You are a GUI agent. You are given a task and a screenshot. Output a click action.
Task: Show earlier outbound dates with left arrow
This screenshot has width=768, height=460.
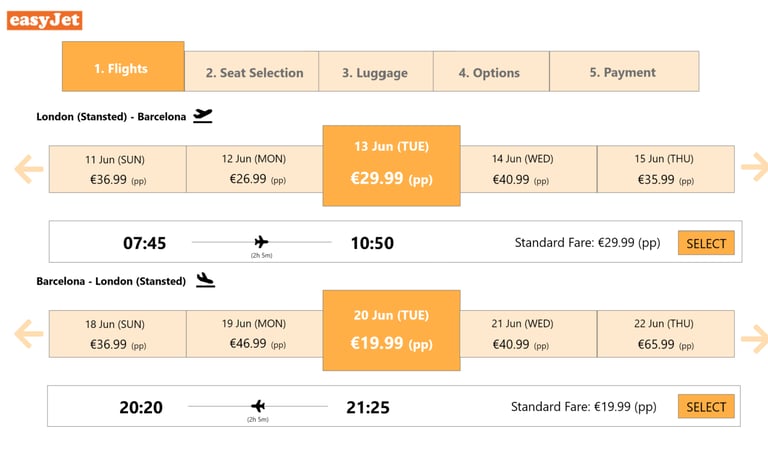[x=29, y=169]
